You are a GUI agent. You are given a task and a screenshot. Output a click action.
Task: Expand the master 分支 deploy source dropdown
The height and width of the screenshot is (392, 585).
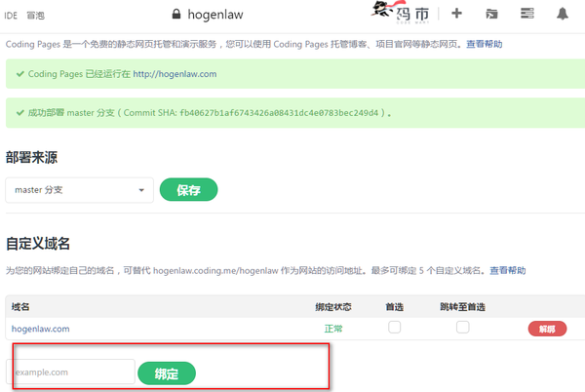[80, 190]
